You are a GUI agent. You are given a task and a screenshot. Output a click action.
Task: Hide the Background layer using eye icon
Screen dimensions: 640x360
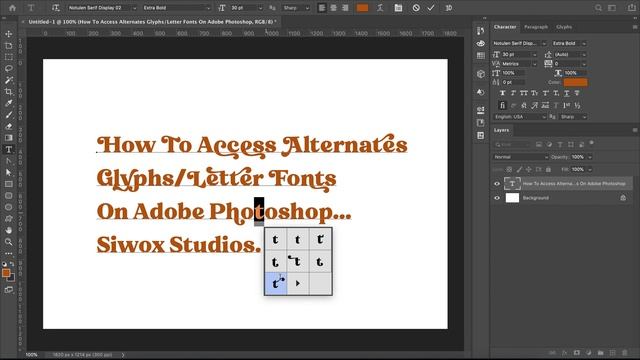coord(497,198)
